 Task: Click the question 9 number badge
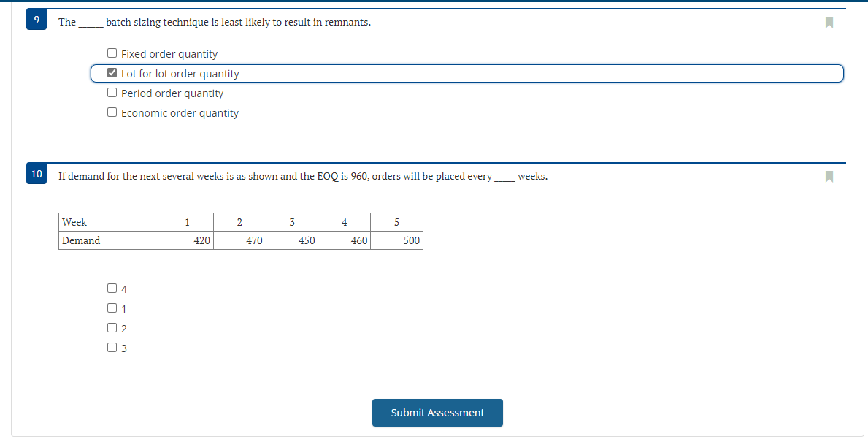(36, 19)
